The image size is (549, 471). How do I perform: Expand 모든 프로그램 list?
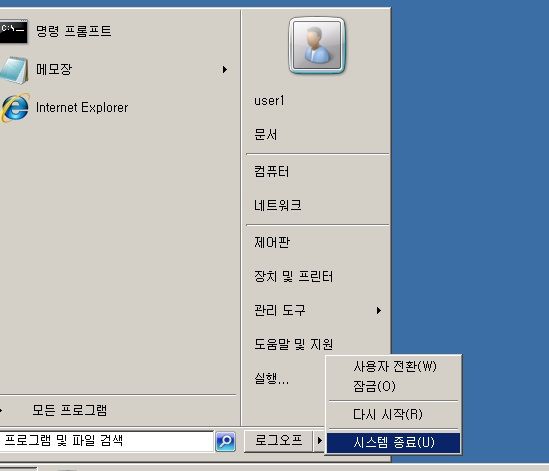point(69,410)
